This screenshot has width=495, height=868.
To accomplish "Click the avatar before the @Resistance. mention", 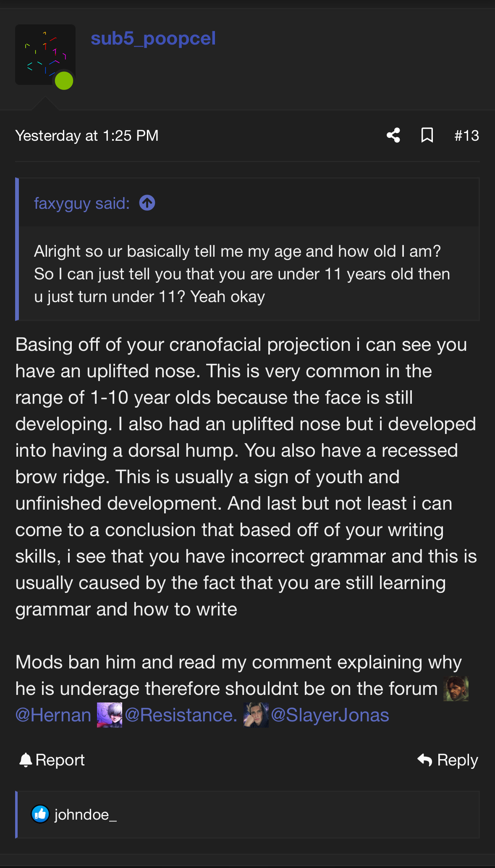I will [110, 715].
